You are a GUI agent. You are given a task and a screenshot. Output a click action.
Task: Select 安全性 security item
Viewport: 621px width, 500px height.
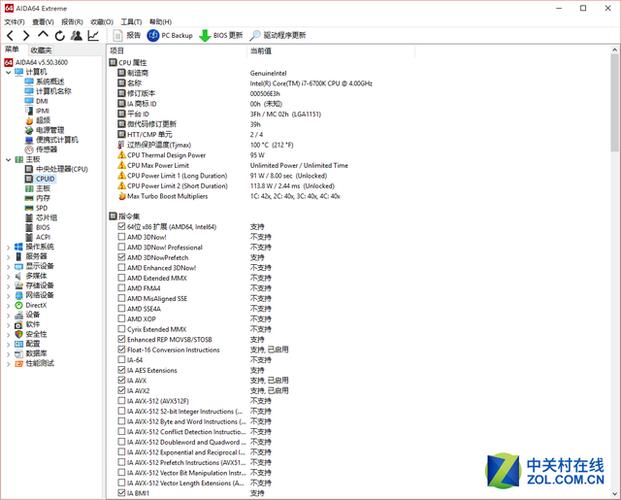click(x=31, y=334)
